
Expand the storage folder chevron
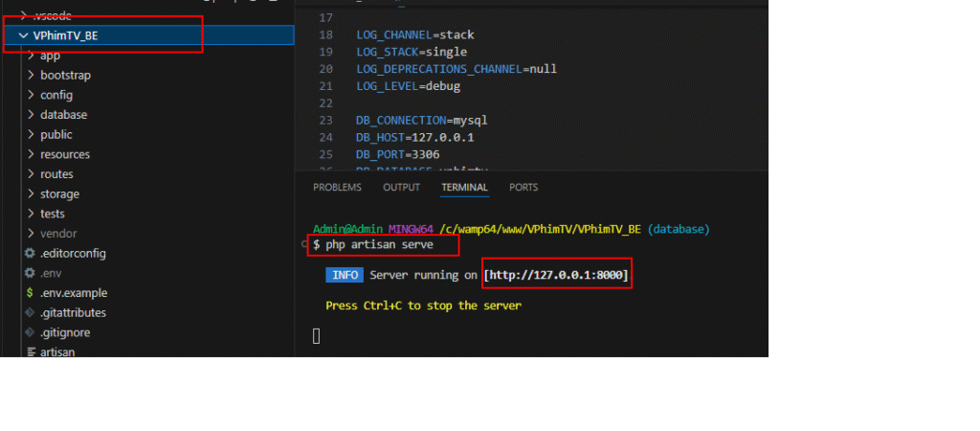(31, 193)
